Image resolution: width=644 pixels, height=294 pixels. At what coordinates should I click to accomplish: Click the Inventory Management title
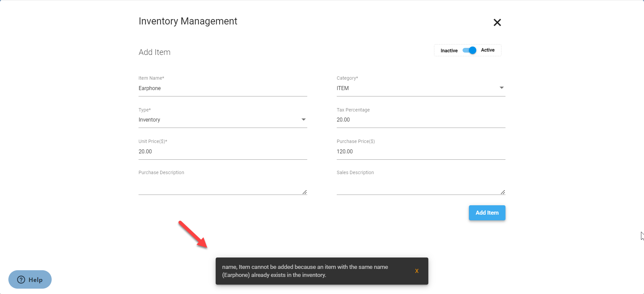pyautogui.click(x=188, y=21)
